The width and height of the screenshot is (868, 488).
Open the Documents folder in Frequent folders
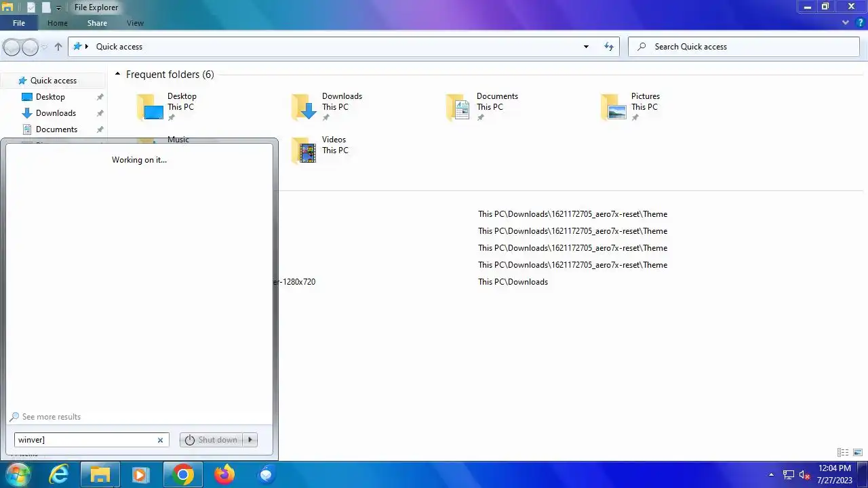tap(481, 107)
